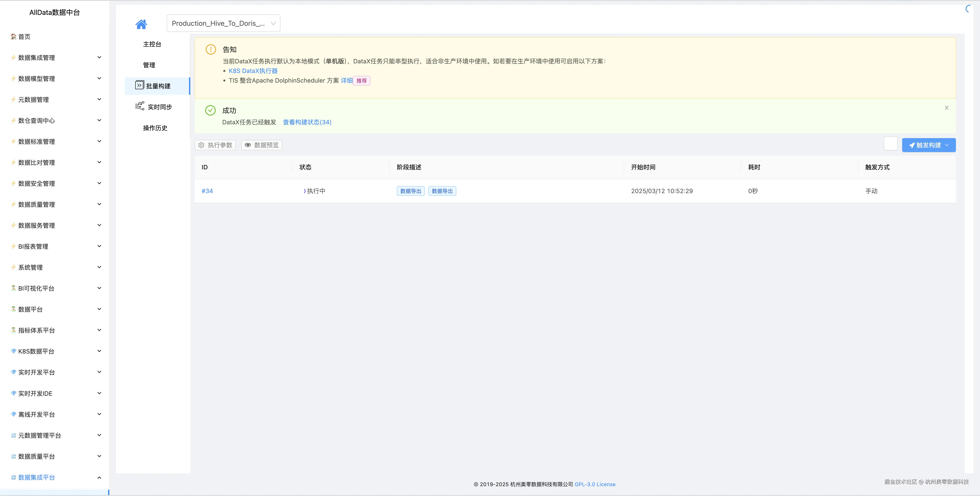Screen dimensions: 980x496
Task: Click the 推荐 tag beside TIS 方案
Action: point(361,81)
